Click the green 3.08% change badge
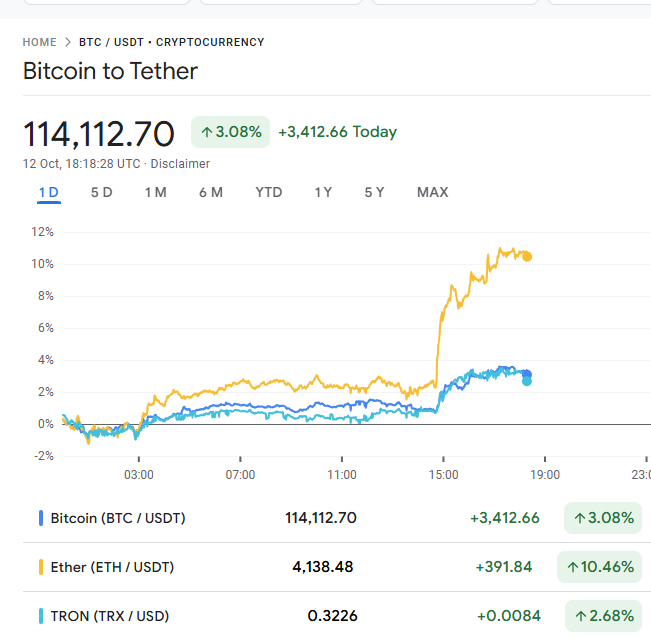651x638 pixels. pyautogui.click(x=231, y=132)
